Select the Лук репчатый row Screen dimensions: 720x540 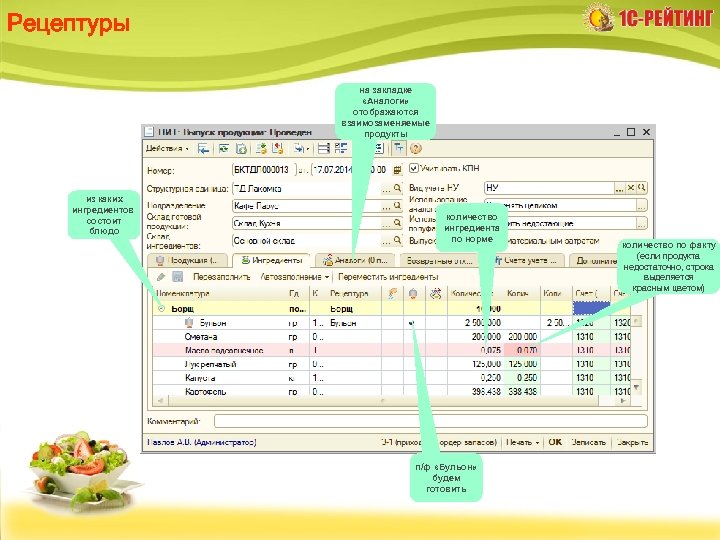tap(391, 364)
